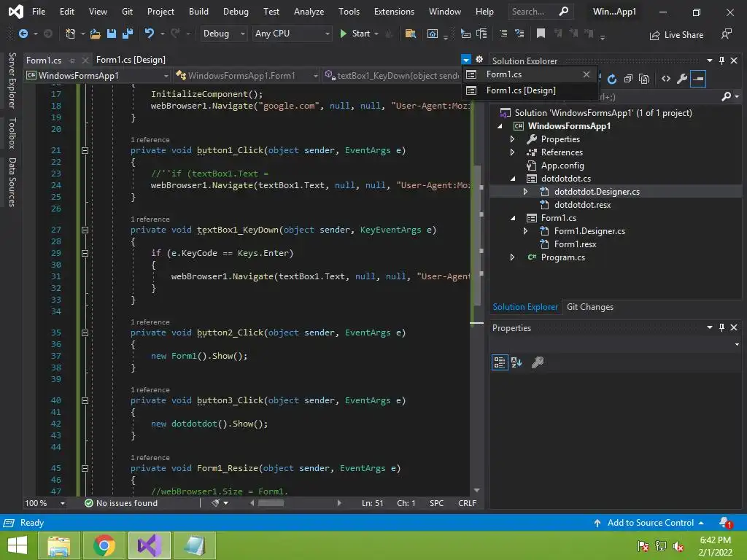Open the Git menu
This screenshot has height=560, width=747.
(x=127, y=12)
